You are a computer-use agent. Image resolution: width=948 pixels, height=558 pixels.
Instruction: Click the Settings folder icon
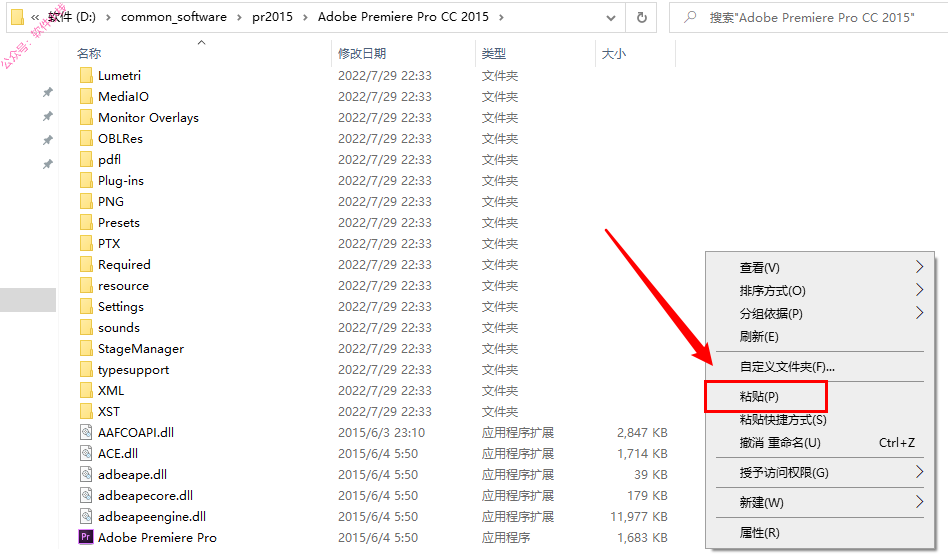pyautogui.click(x=86, y=307)
